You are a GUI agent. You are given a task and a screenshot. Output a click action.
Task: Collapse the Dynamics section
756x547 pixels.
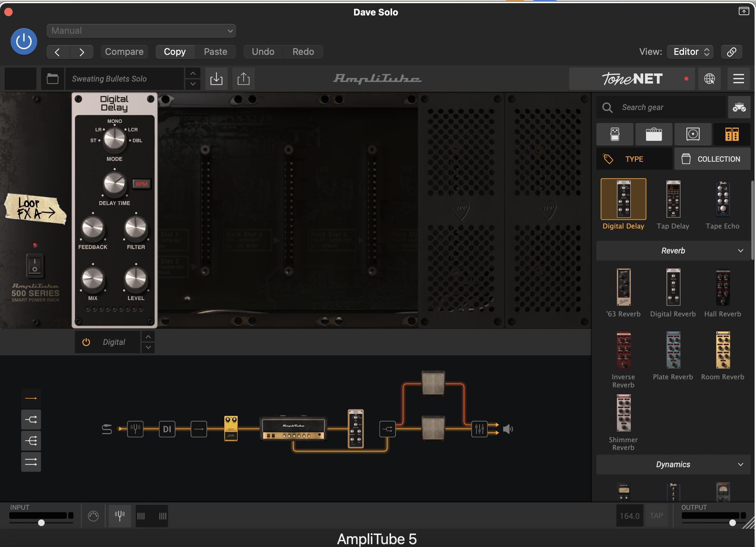click(673, 464)
